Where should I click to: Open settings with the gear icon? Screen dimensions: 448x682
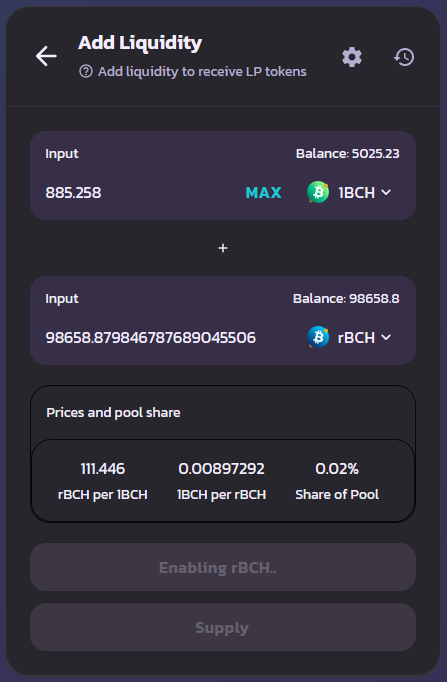[352, 57]
